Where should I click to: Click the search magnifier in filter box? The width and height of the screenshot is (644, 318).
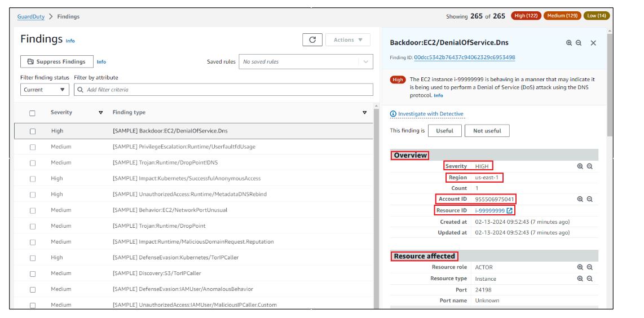tap(81, 90)
